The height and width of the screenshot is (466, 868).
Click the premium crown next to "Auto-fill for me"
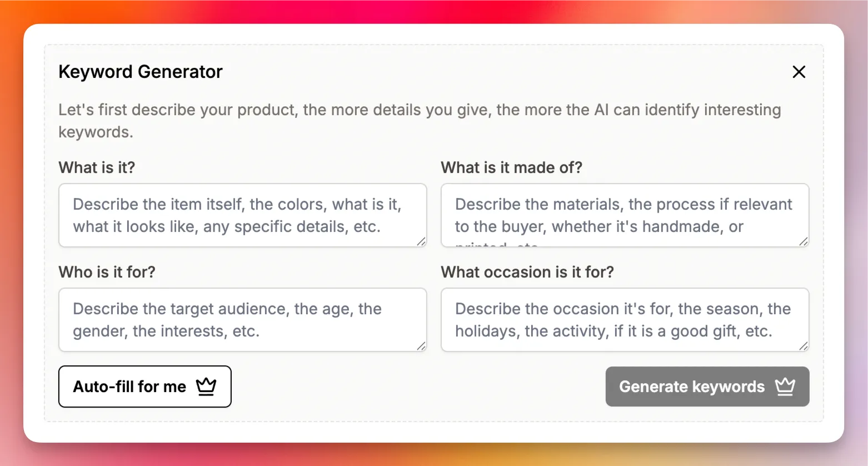pyautogui.click(x=206, y=386)
